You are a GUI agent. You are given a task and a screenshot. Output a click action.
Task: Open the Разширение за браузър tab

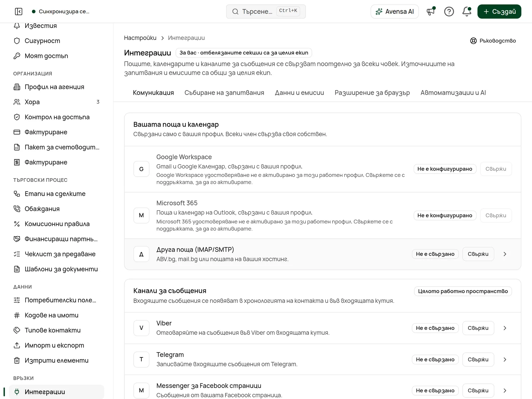click(372, 93)
